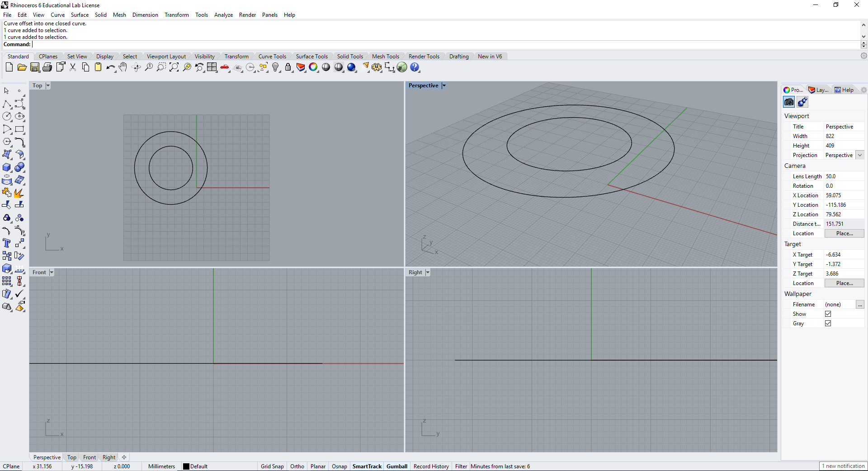Image resolution: width=868 pixels, height=471 pixels.
Task: Undo the last action with the arrow icon
Action: point(111,67)
